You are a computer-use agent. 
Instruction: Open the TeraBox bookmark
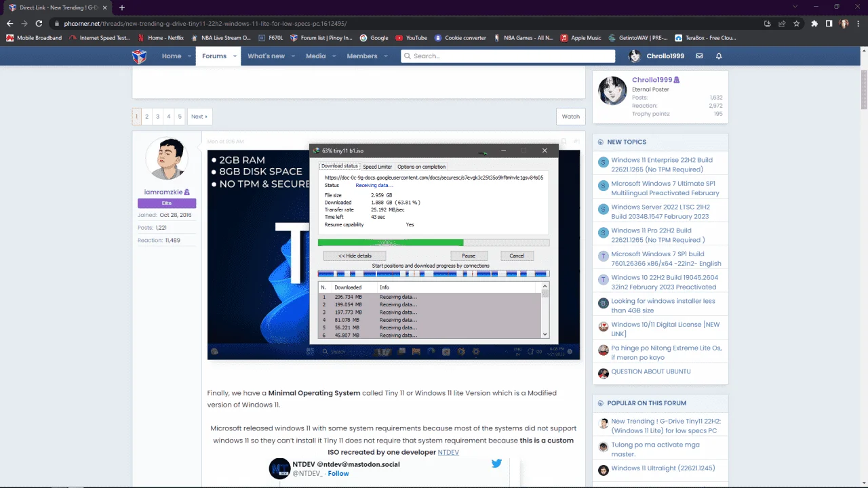coord(705,38)
